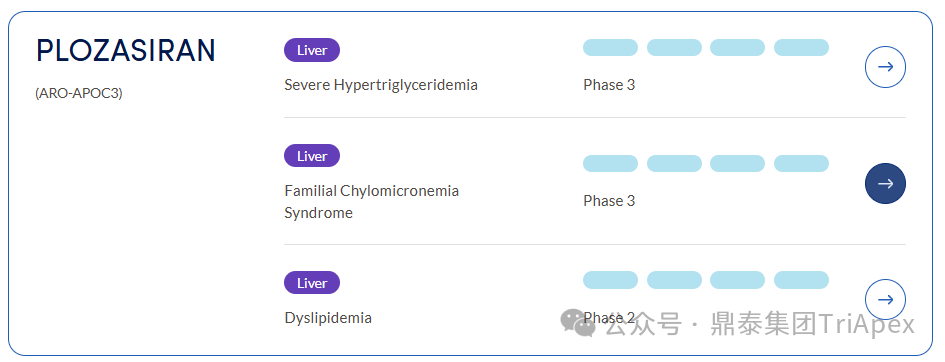
Task: Click Phase 3 label under Severe Hypertriglyceridemia progress
Action: 609,85
